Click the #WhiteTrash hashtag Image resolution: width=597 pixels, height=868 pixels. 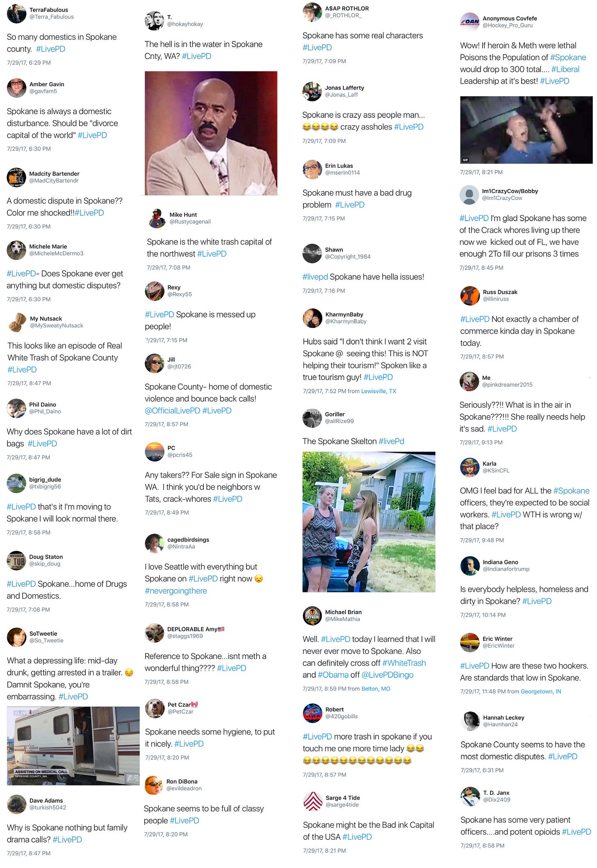click(x=404, y=663)
